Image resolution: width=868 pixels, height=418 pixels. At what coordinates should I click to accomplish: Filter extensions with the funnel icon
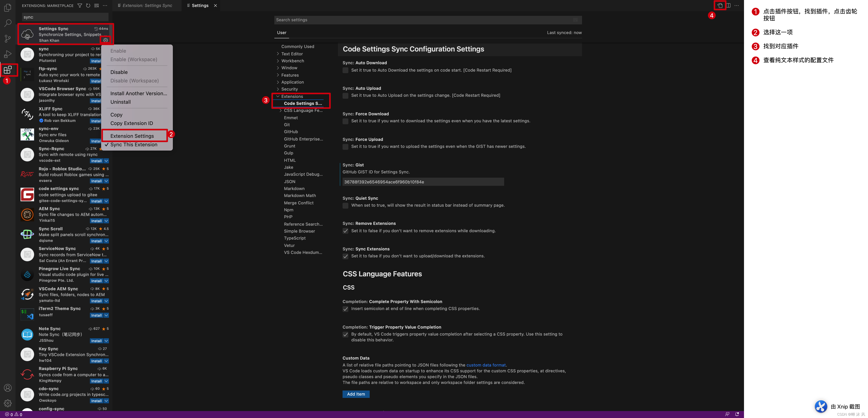tap(79, 5)
